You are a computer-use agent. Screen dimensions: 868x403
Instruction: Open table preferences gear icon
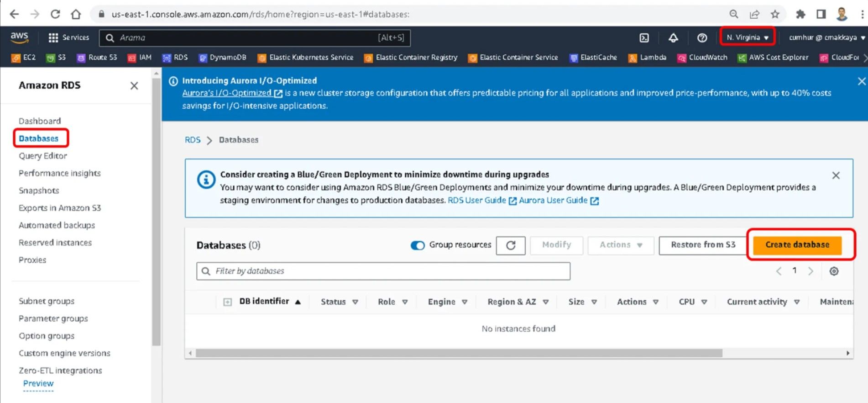pos(834,271)
